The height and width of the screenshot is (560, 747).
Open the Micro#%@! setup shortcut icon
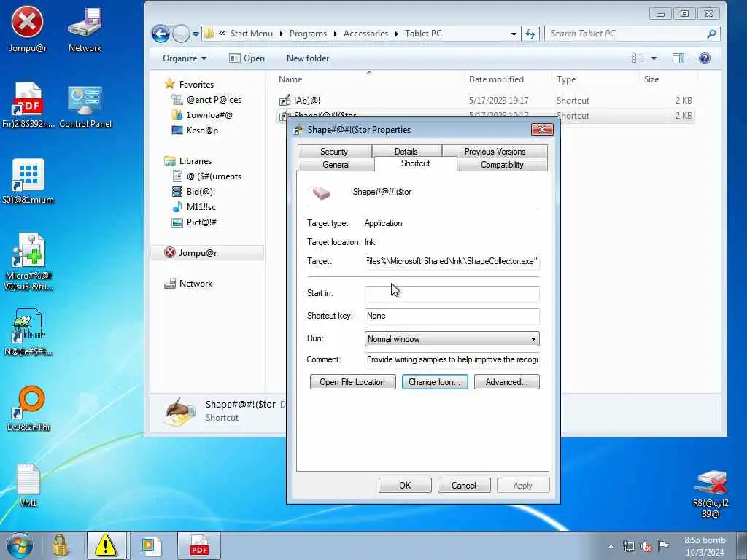pyautogui.click(x=28, y=262)
